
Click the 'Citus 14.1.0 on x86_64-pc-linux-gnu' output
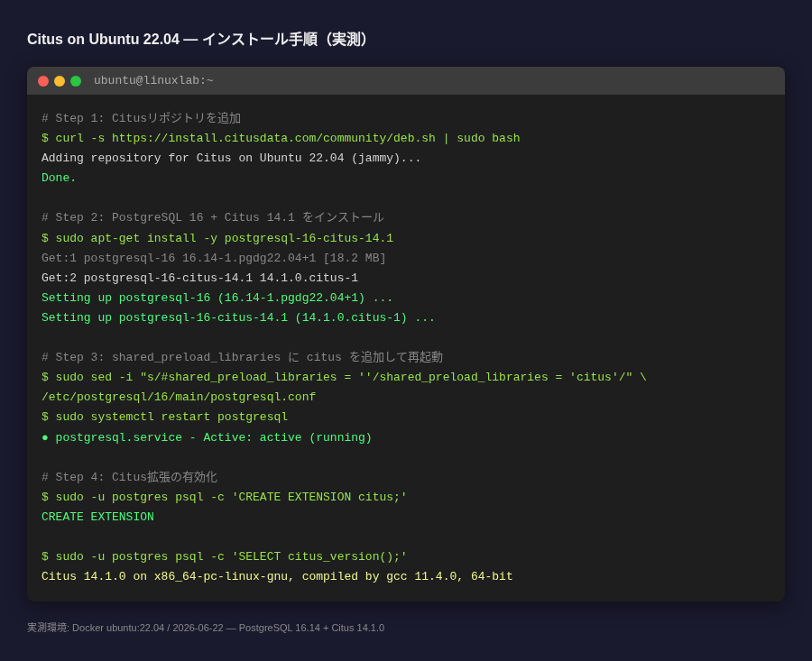277,576
